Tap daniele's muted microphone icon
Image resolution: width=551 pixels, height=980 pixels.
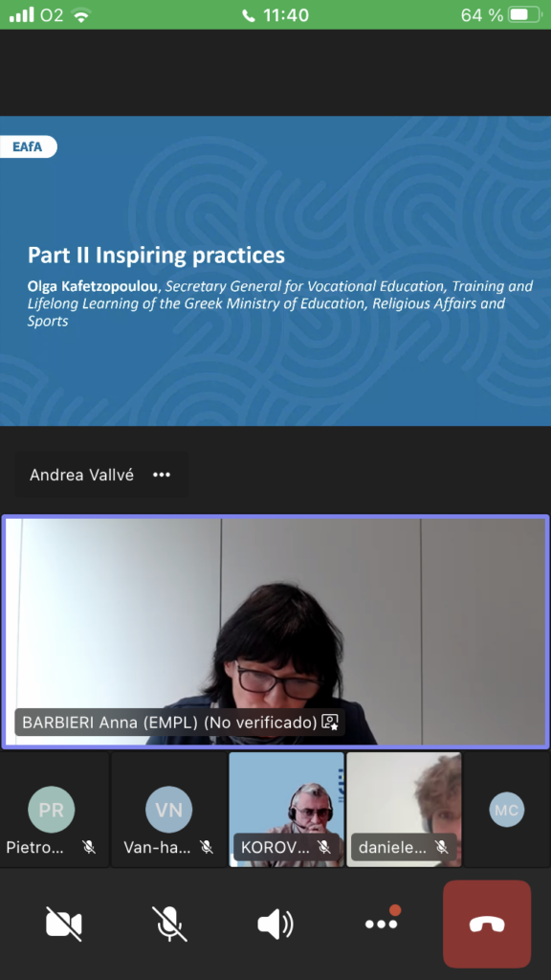[441, 847]
